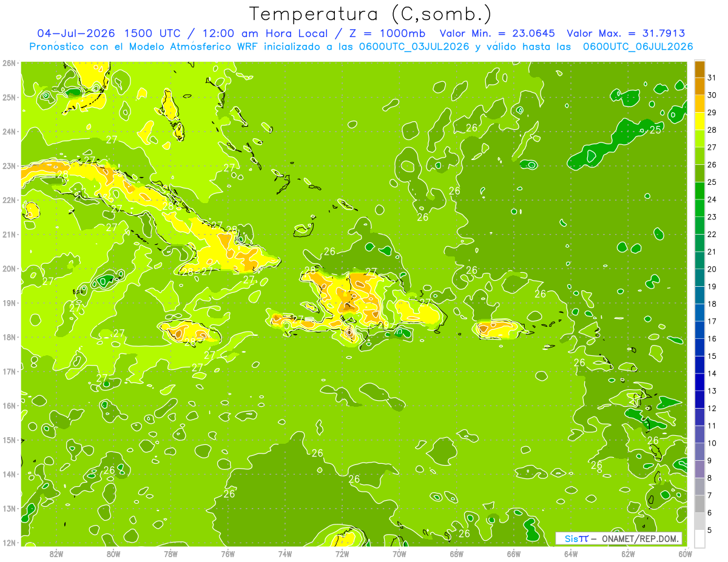Viewport: 728px width, 562px height.
Task: Click the 18N latitude axis label
Action: [8, 337]
